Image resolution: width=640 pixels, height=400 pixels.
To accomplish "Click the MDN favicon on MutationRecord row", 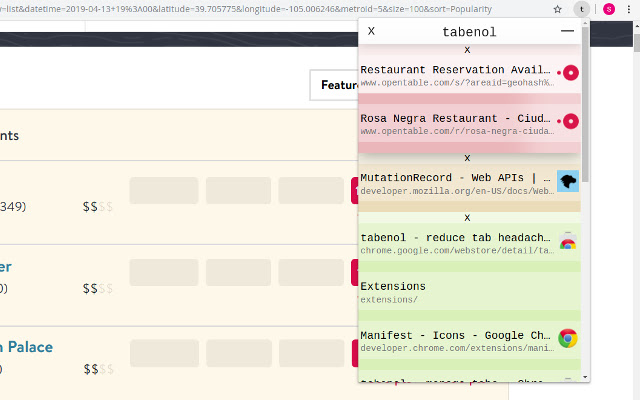I will tap(568, 181).
